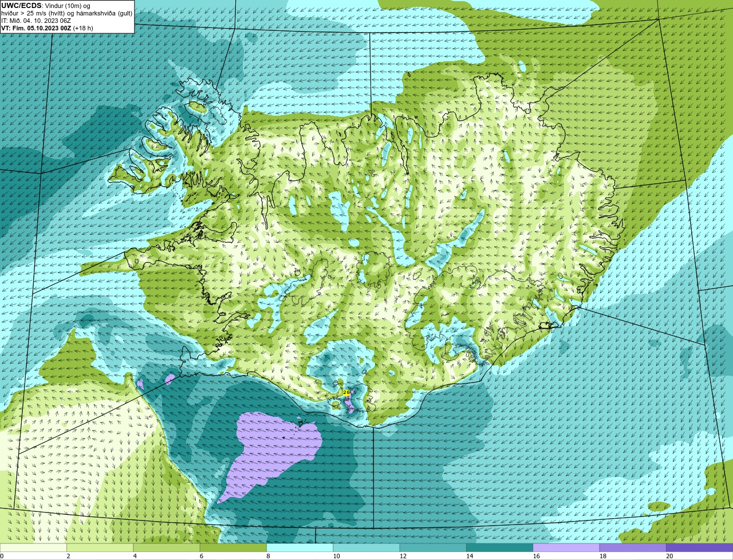
Task: Click the legend scale label "4"
Action: (x=135, y=556)
